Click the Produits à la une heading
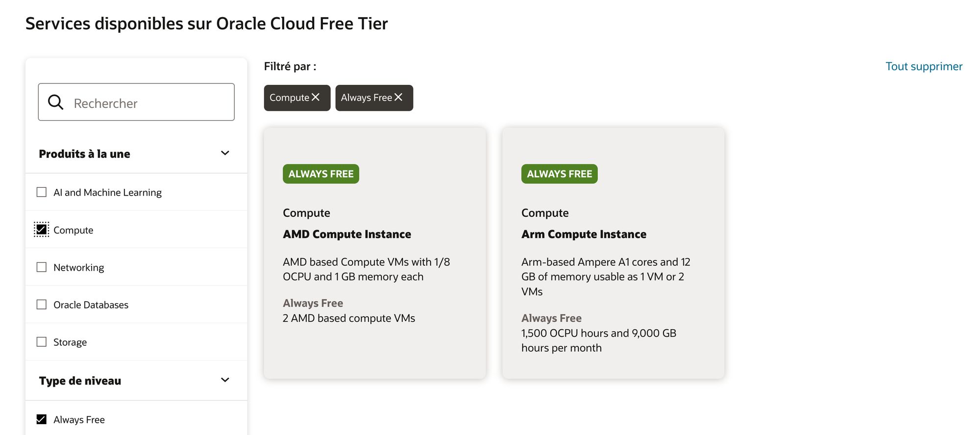The height and width of the screenshot is (435, 980). [84, 154]
